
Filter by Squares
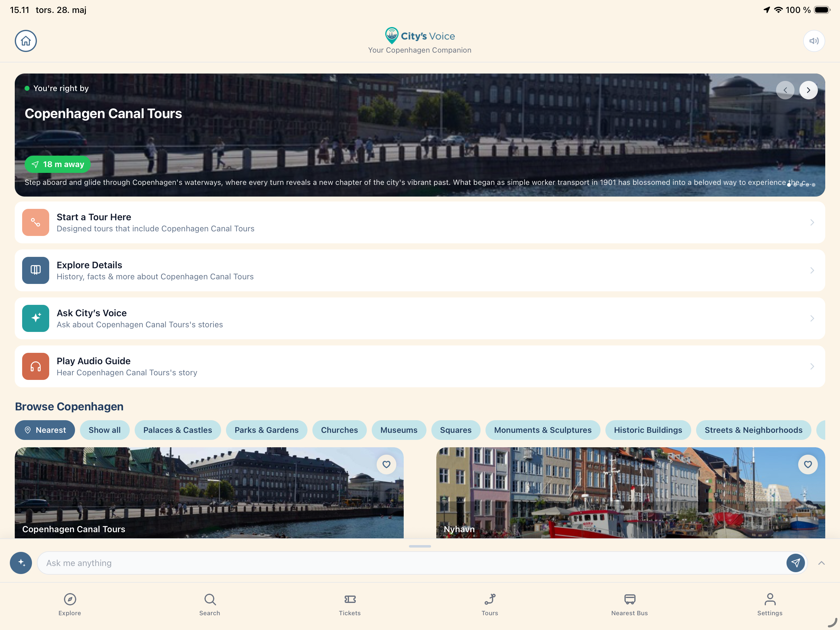(x=456, y=430)
